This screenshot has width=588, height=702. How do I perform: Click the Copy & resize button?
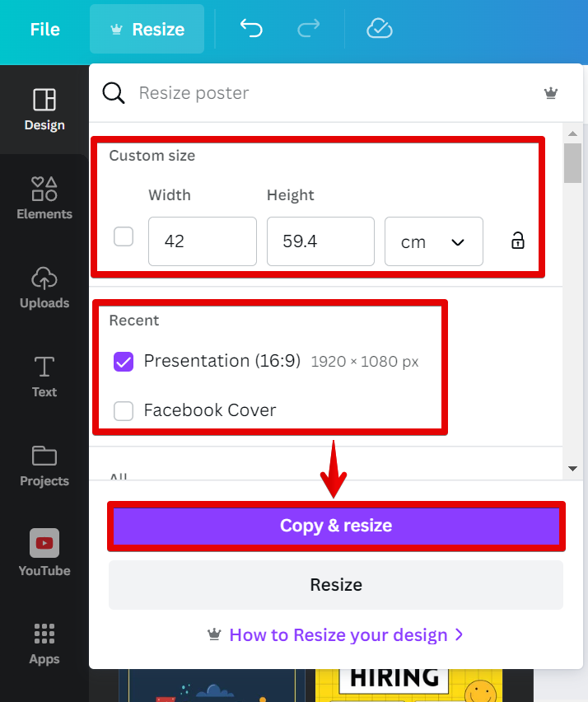[336, 526]
